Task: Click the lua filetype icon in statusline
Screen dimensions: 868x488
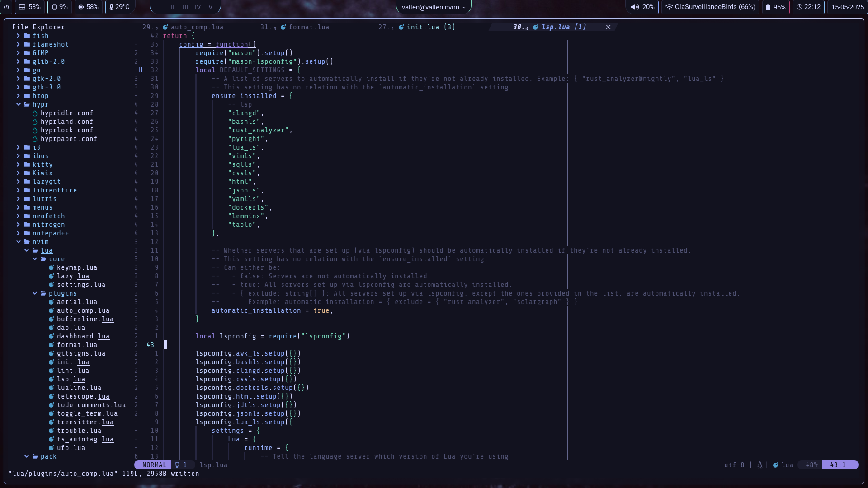Action: pyautogui.click(x=776, y=465)
